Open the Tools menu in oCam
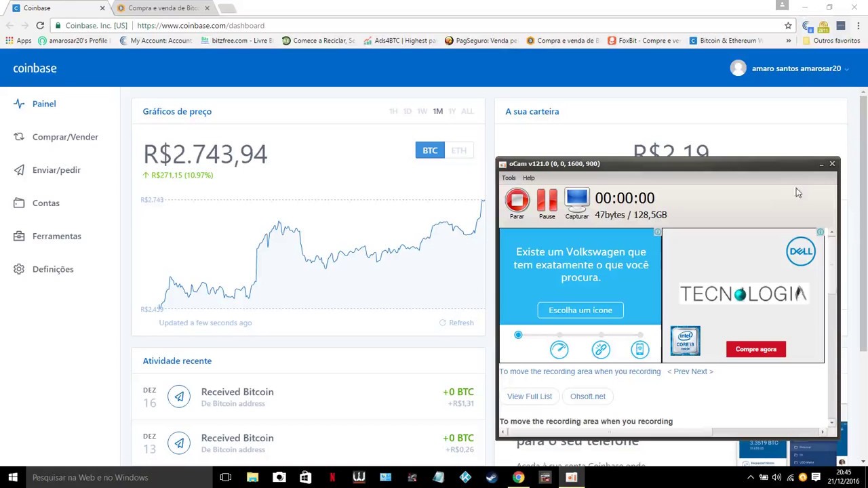The height and width of the screenshot is (488, 868). pyautogui.click(x=509, y=178)
